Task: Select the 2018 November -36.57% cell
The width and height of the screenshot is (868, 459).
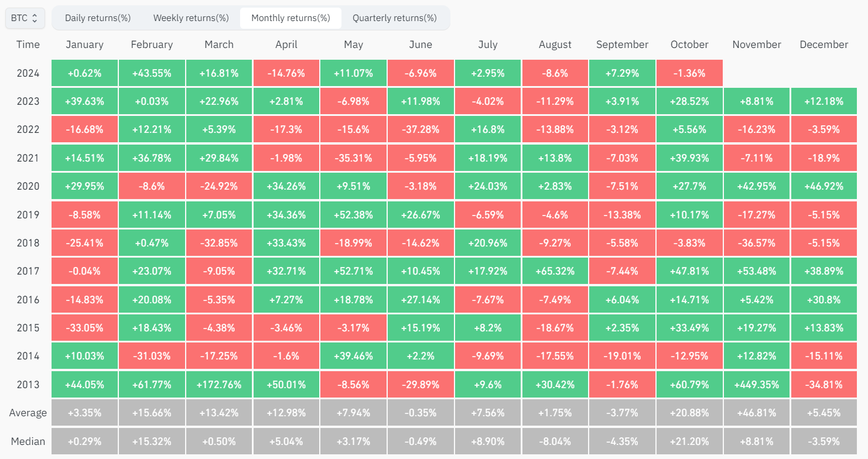Action: (x=757, y=243)
